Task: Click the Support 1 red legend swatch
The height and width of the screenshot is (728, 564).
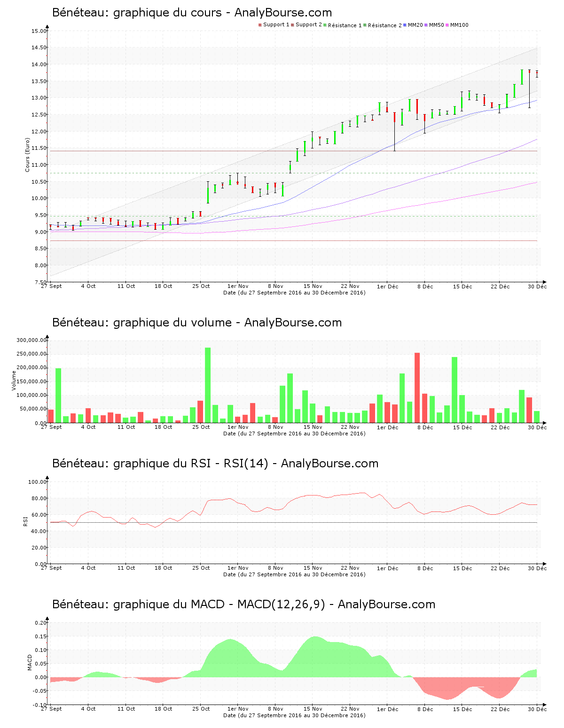Action: coord(260,25)
